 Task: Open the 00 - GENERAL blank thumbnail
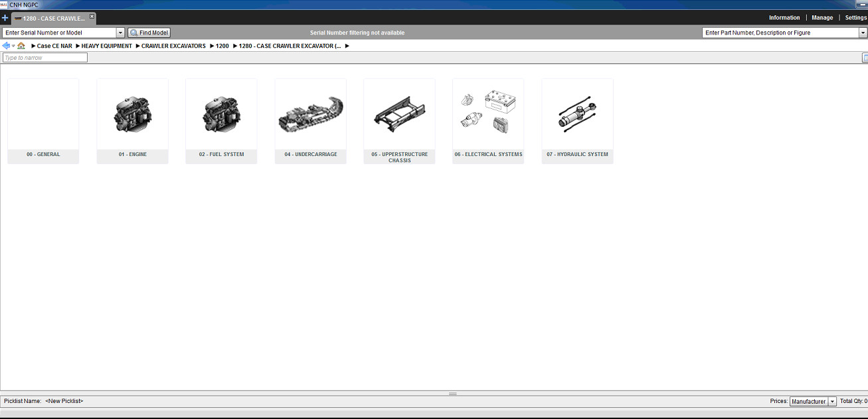(x=43, y=114)
